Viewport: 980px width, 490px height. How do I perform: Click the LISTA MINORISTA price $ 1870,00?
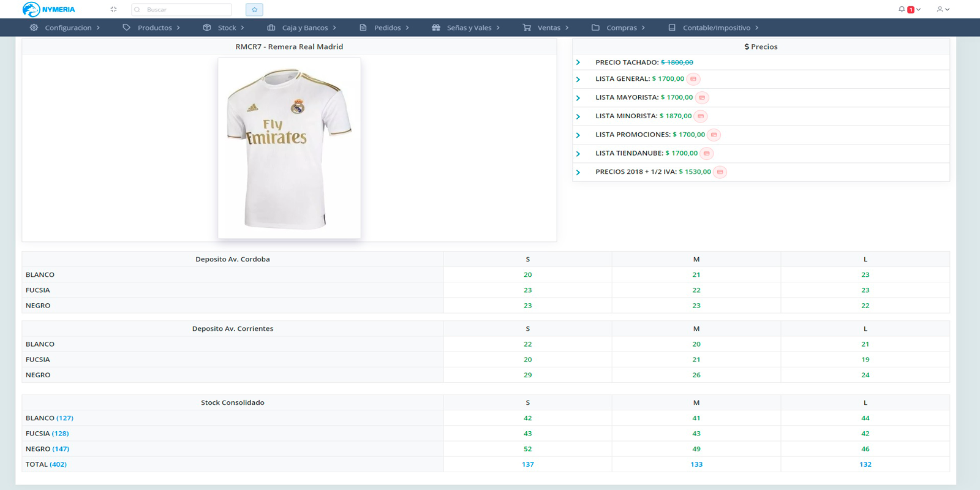pyautogui.click(x=676, y=116)
